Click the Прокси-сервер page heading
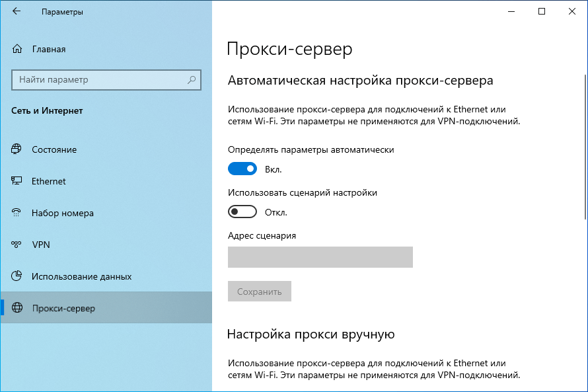This screenshot has height=392, width=588. pyautogui.click(x=289, y=49)
